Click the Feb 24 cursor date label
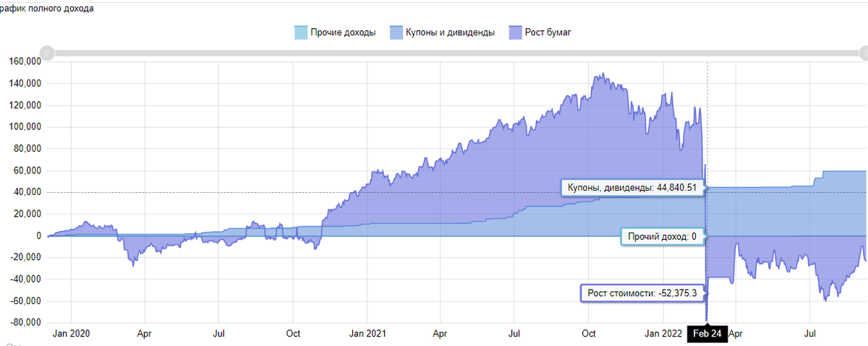Image resolution: width=868 pixels, height=346 pixels. (x=707, y=334)
